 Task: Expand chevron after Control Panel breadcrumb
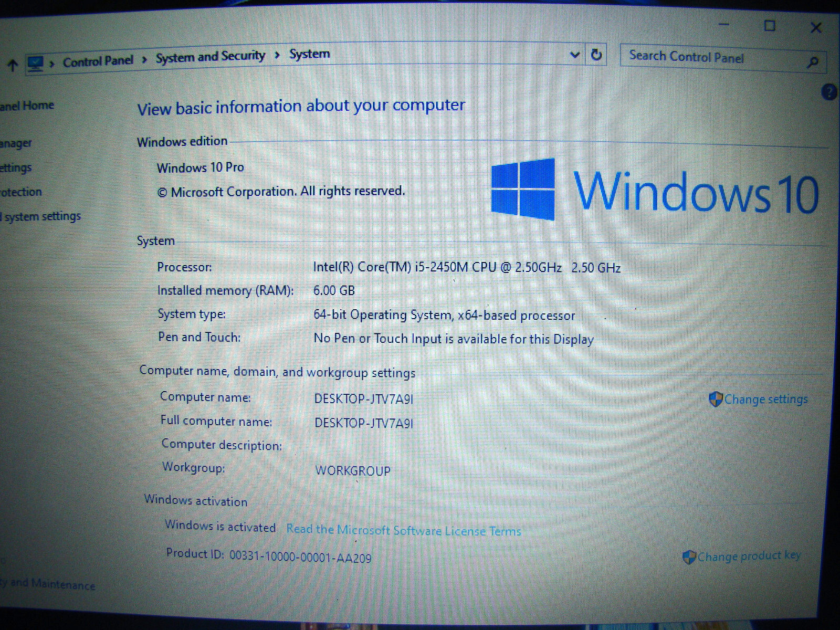click(x=144, y=60)
